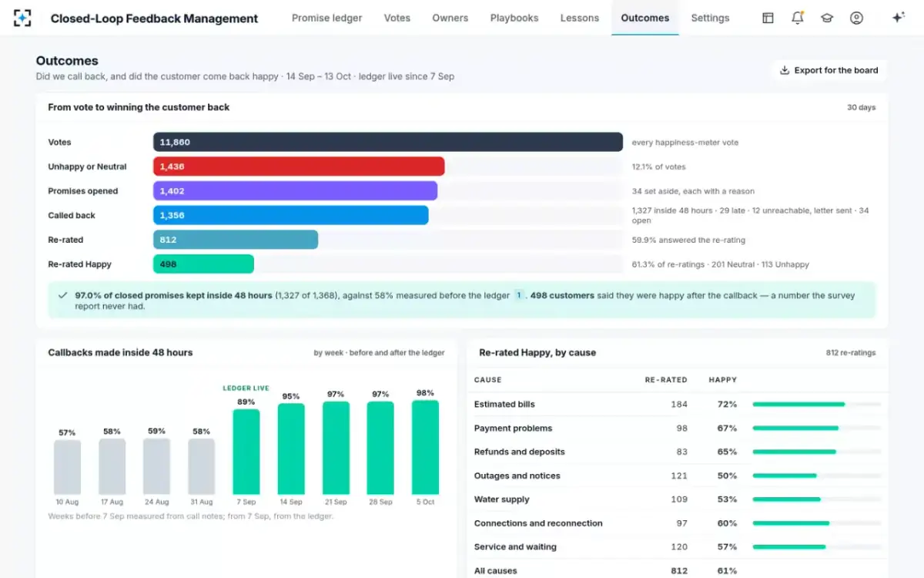Click the CAUSE column header
This screenshot has height=578, width=924.
coord(488,380)
